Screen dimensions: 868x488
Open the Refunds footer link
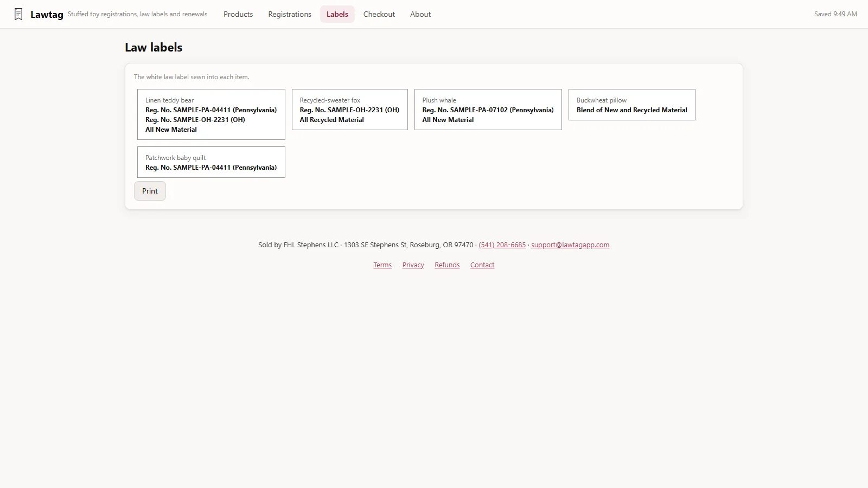click(x=447, y=265)
